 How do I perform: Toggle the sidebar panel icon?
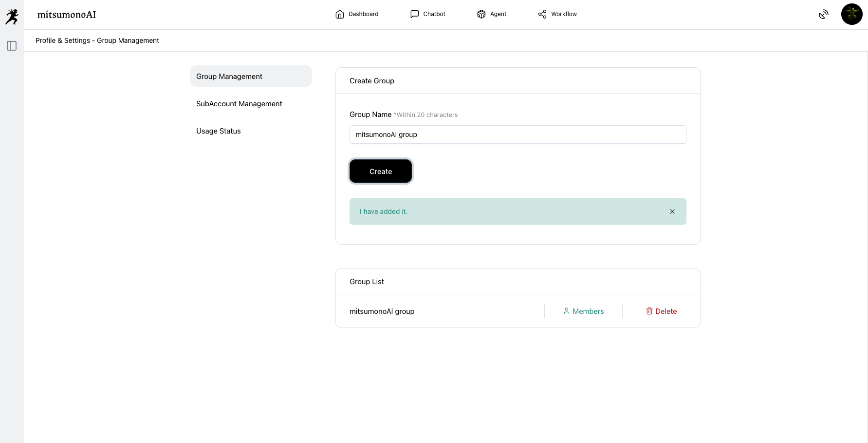point(12,46)
